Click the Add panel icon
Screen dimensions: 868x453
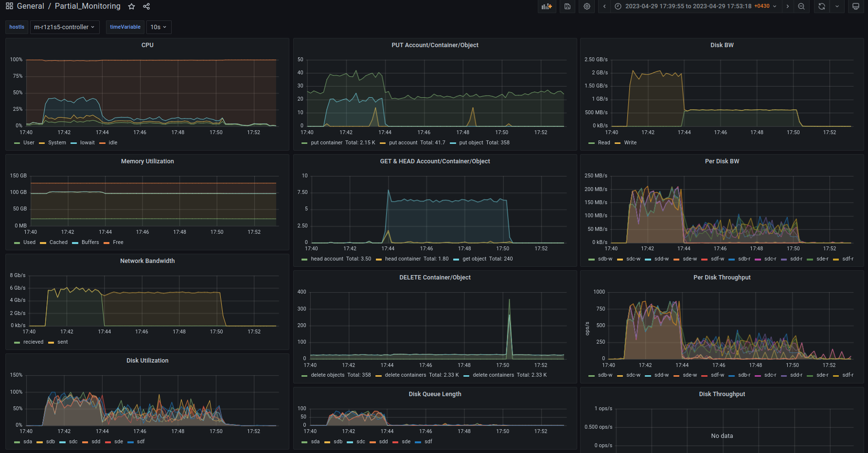(x=547, y=6)
